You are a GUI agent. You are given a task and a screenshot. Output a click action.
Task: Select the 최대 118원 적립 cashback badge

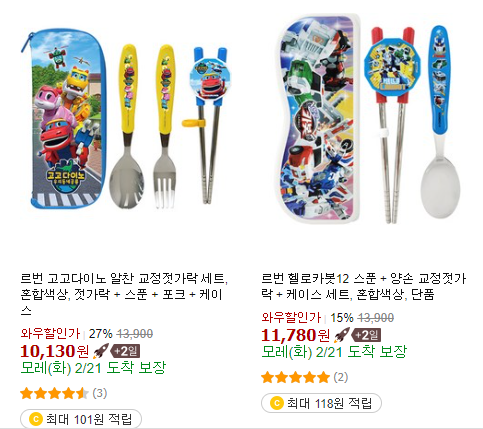(321, 403)
